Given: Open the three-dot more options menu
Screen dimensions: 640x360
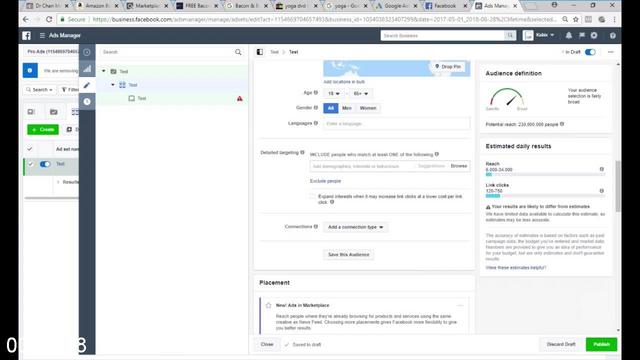Looking at the screenshot, I should click(611, 52).
